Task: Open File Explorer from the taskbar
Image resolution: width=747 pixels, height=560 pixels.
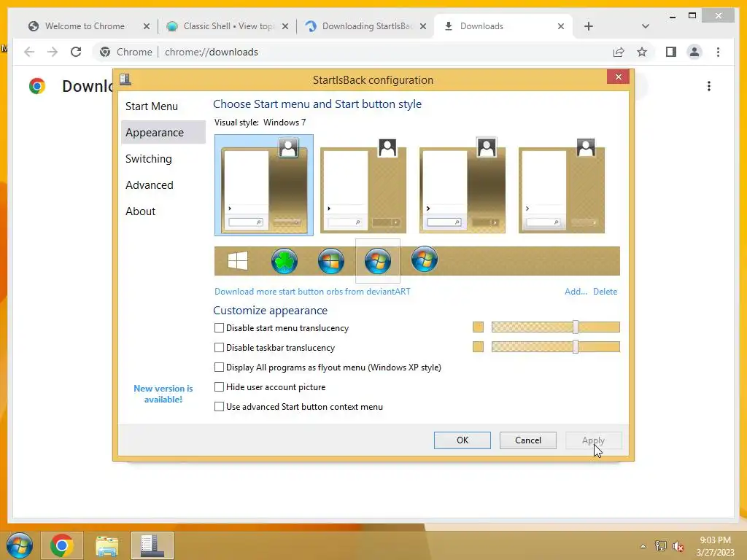Action: (107, 545)
